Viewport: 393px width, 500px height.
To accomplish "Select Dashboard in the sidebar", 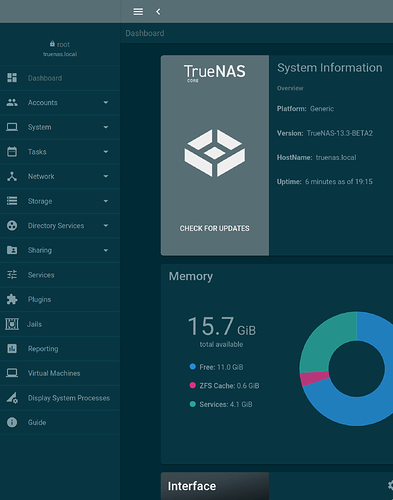I will 60,78.
